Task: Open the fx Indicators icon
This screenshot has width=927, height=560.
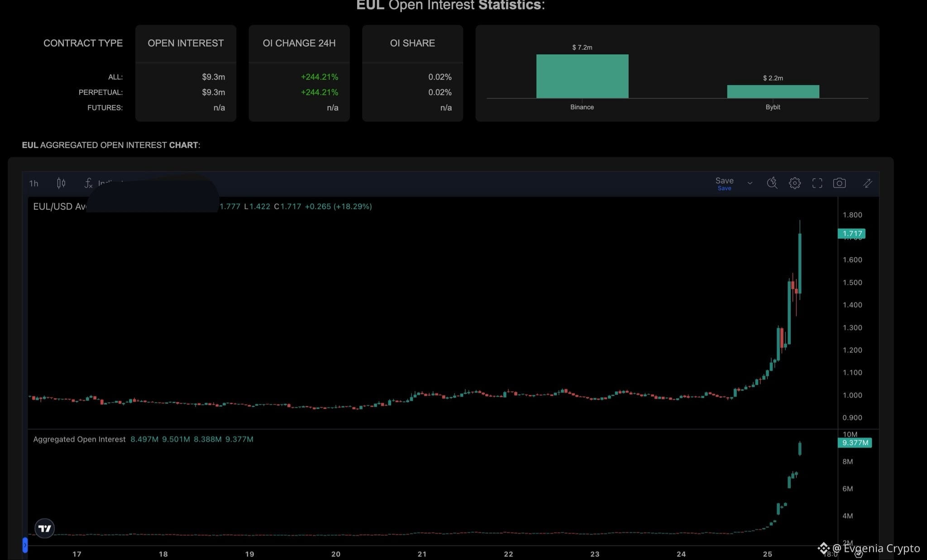Action: 88,183
